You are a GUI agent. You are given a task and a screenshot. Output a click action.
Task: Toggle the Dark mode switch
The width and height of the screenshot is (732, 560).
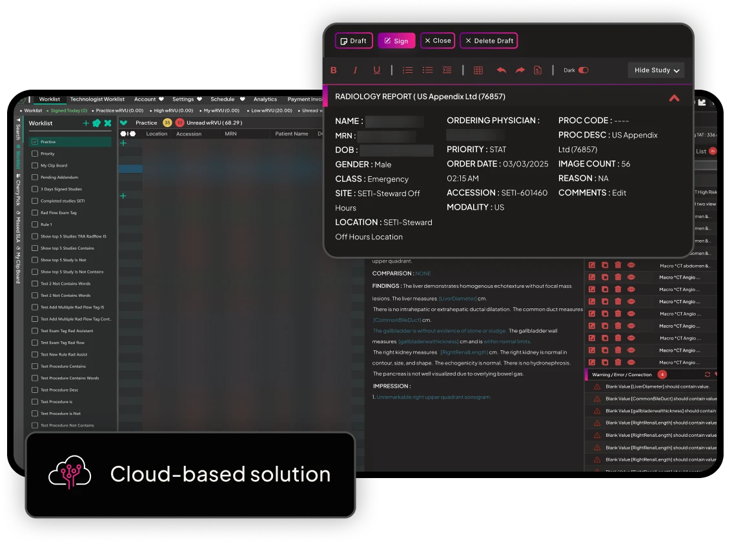(x=584, y=70)
